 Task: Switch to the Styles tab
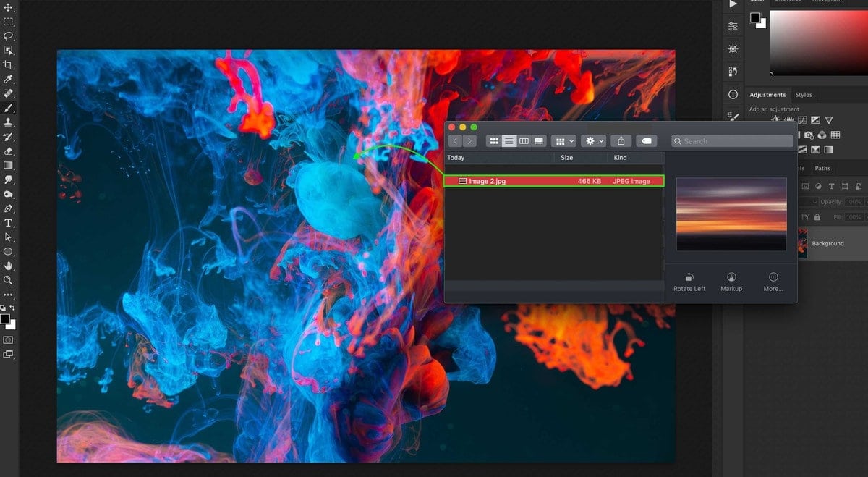[x=804, y=95]
